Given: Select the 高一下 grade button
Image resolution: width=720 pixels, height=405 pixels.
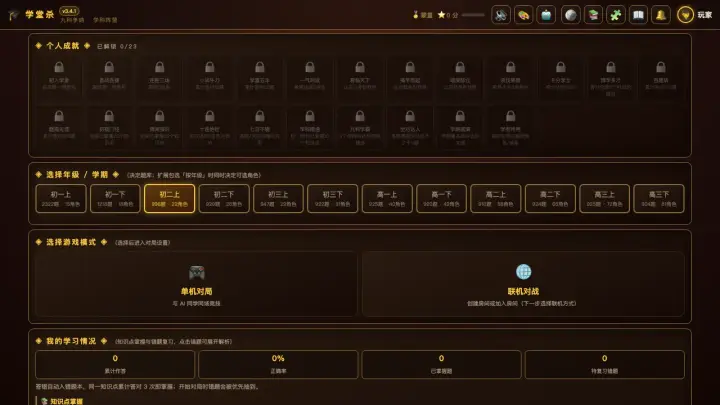Looking at the screenshot, I should 441,198.
